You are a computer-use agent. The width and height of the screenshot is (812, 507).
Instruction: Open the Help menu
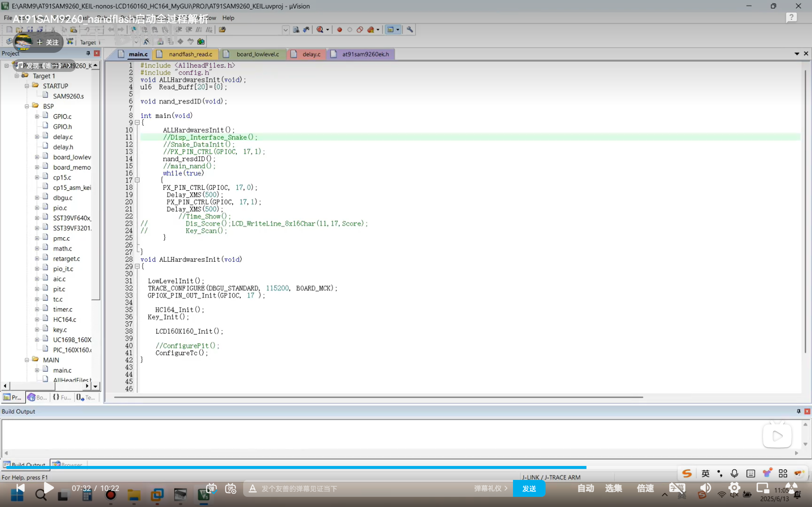(x=228, y=18)
